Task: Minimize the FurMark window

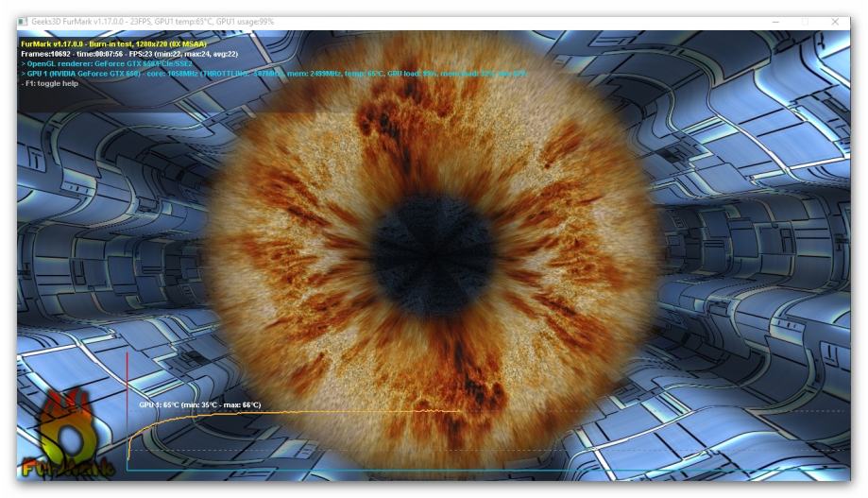Action: 775,22
